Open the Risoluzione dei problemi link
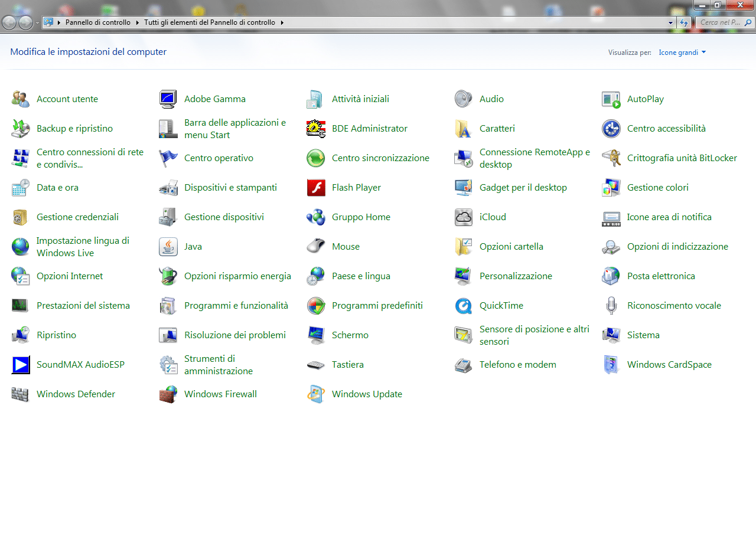Image resolution: width=756 pixels, height=556 pixels. point(235,335)
